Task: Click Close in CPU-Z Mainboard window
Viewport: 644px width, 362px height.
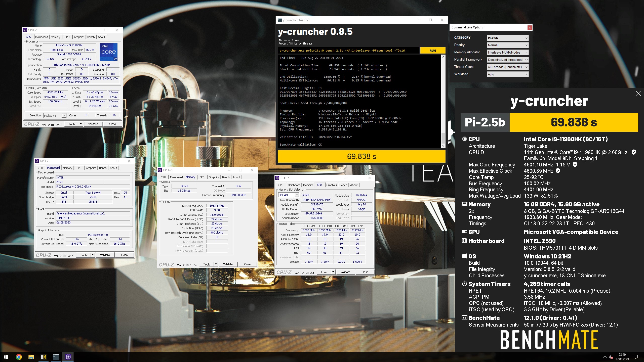Action: (124, 255)
